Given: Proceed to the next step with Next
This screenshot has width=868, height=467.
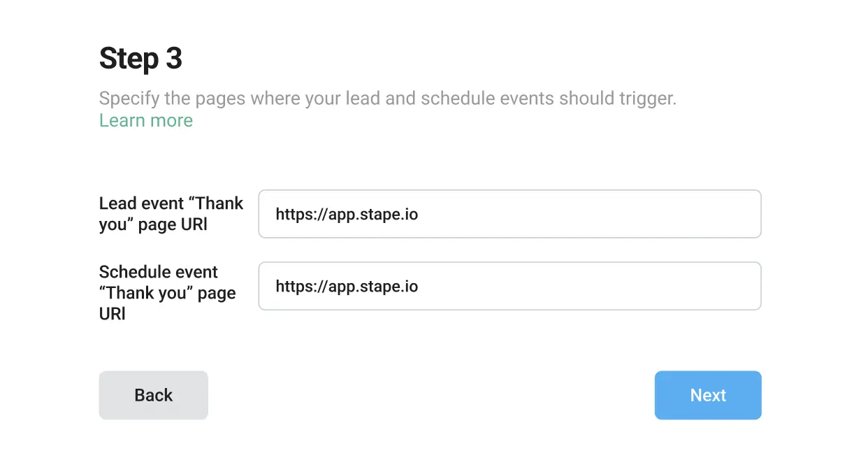Looking at the screenshot, I should coord(707,395).
